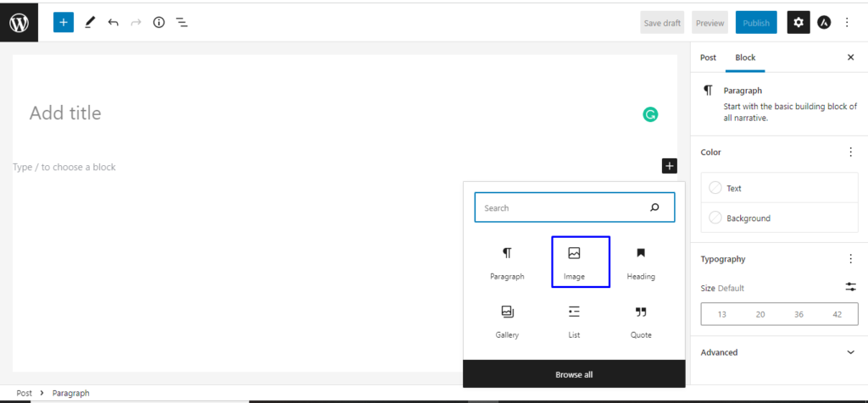Select the pencil Tools icon
The width and height of the screenshot is (868, 403).
tap(90, 23)
